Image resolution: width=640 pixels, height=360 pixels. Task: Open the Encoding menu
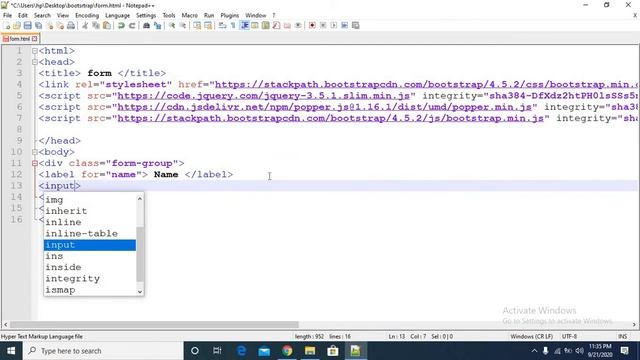click(x=87, y=16)
